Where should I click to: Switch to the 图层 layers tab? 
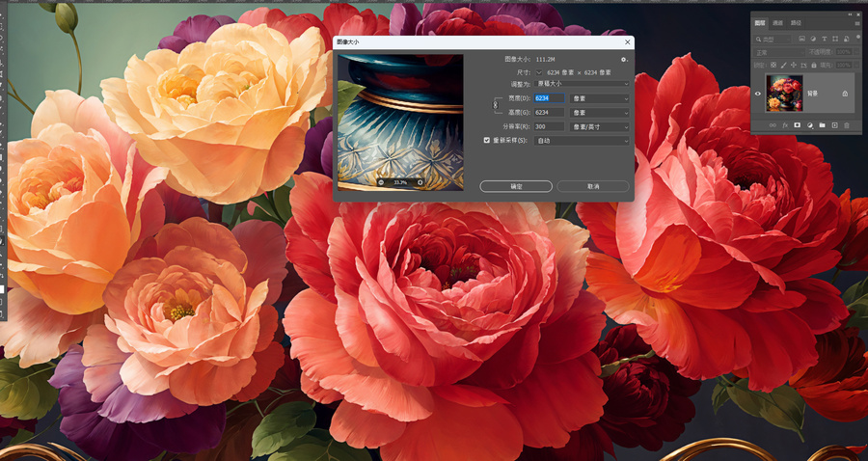[760, 23]
